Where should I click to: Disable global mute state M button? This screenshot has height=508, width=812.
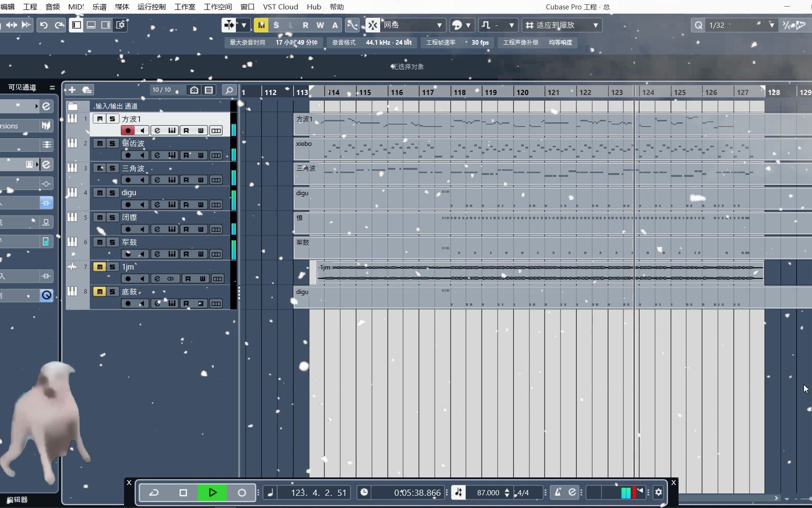point(261,25)
